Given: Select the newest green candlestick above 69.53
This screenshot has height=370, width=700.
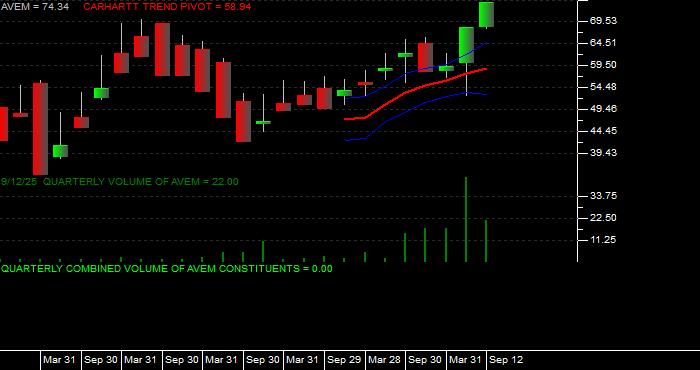Looking at the screenshot, I should pos(486,14).
